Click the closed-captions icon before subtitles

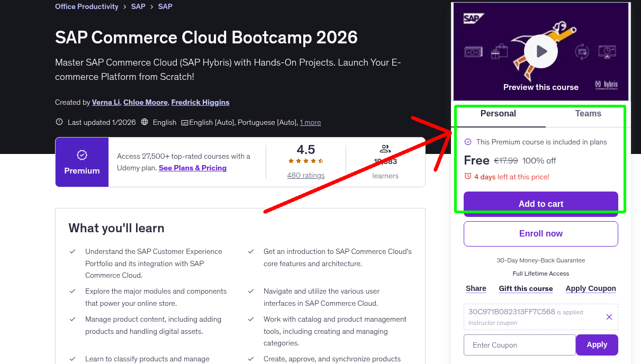[x=183, y=122]
